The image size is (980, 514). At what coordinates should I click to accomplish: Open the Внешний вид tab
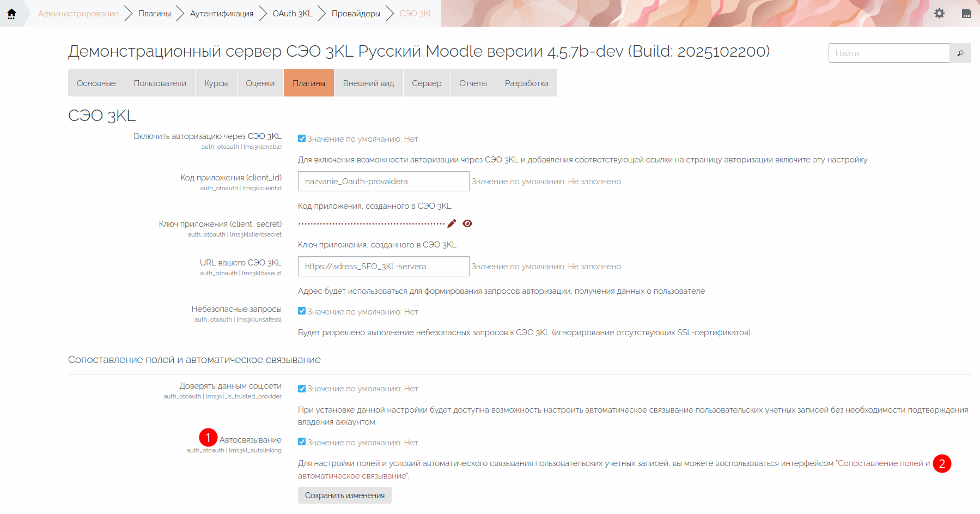pyautogui.click(x=368, y=83)
